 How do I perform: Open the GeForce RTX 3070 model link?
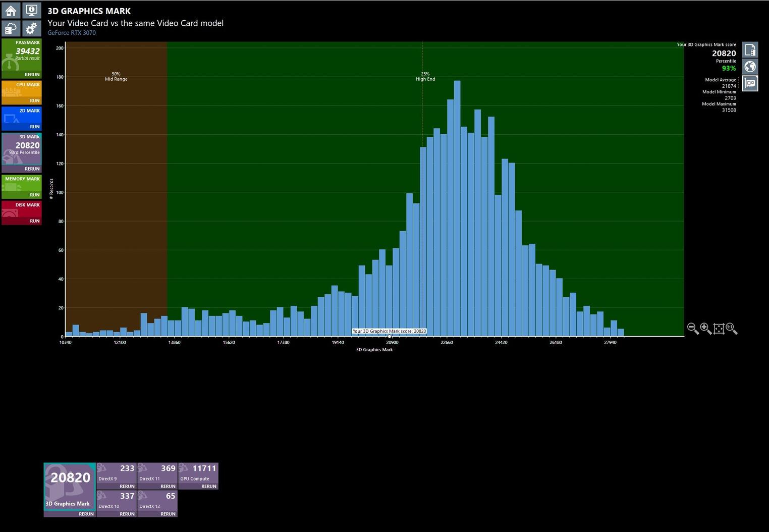72,33
